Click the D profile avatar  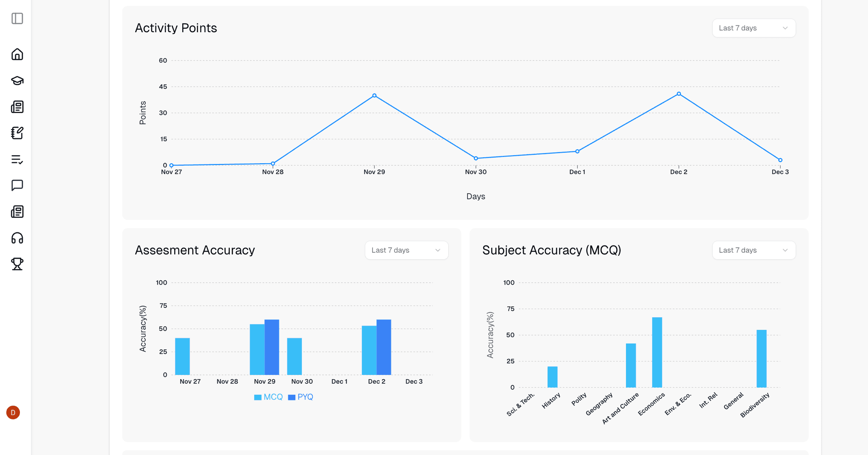pyautogui.click(x=13, y=412)
